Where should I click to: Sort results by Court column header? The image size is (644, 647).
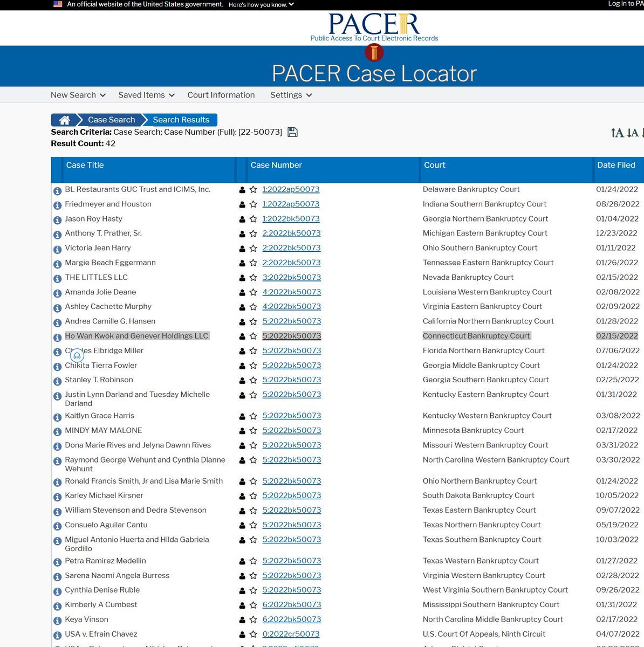[x=435, y=165]
